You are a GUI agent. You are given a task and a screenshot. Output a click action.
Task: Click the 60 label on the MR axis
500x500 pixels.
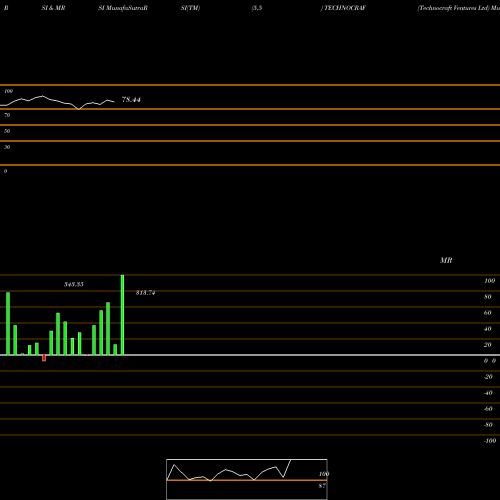[x=488, y=313]
